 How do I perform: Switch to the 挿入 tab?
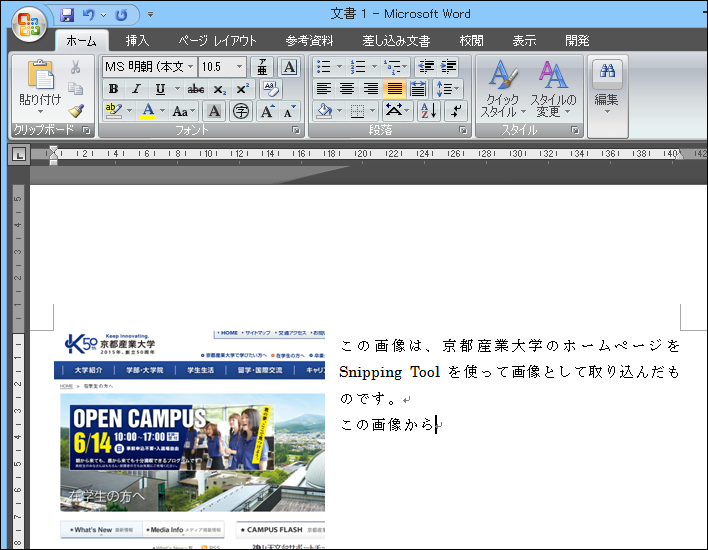[137, 41]
